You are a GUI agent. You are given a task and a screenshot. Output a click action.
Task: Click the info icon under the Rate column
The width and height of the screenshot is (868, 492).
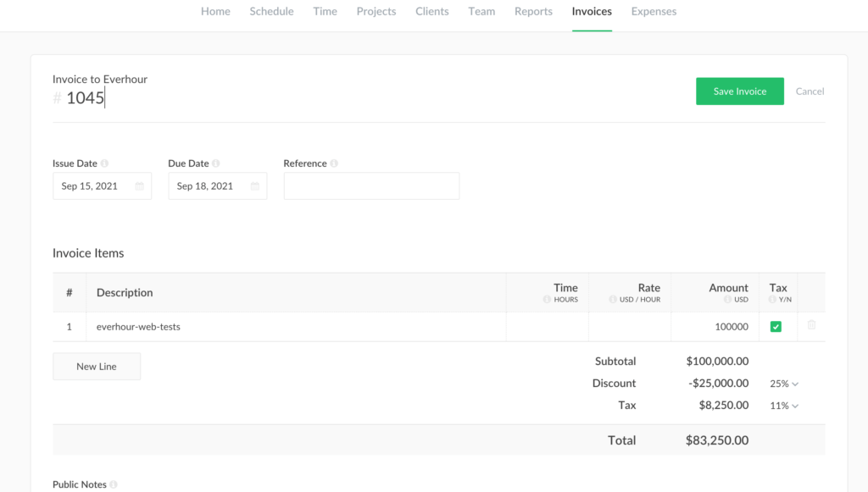614,300
